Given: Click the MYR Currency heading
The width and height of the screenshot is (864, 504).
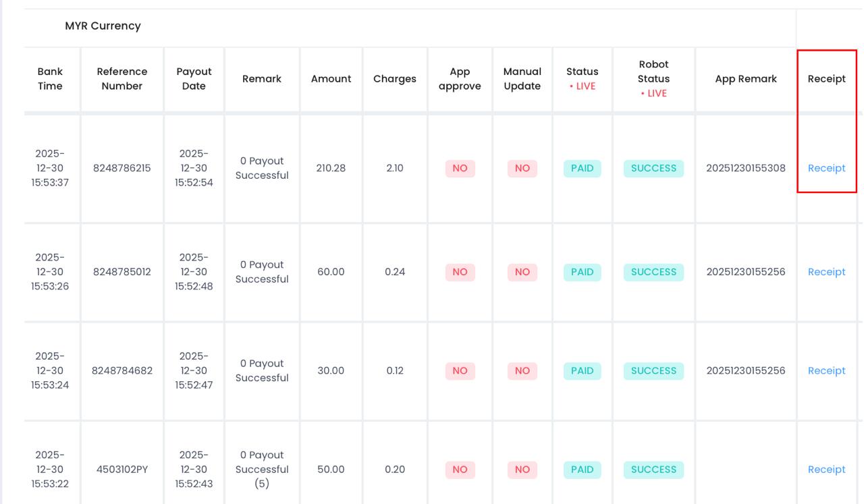Looking at the screenshot, I should pyautogui.click(x=103, y=26).
